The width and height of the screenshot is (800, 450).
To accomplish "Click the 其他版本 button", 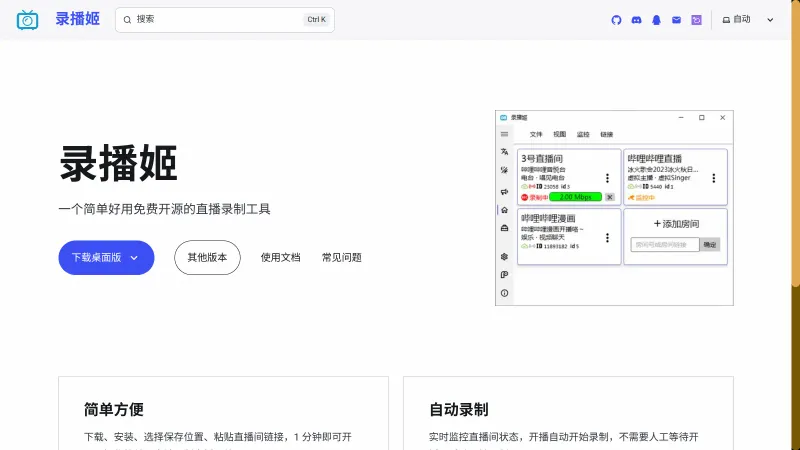I will 207,257.
